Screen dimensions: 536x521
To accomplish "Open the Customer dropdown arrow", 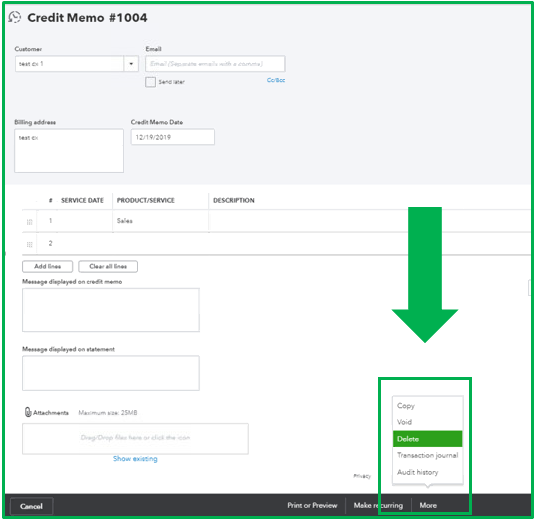I will (131, 64).
